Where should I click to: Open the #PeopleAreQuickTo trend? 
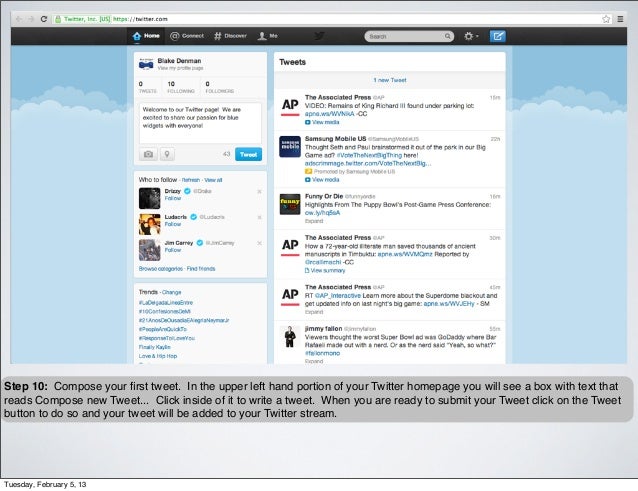pyautogui.click(x=163, y=329)
